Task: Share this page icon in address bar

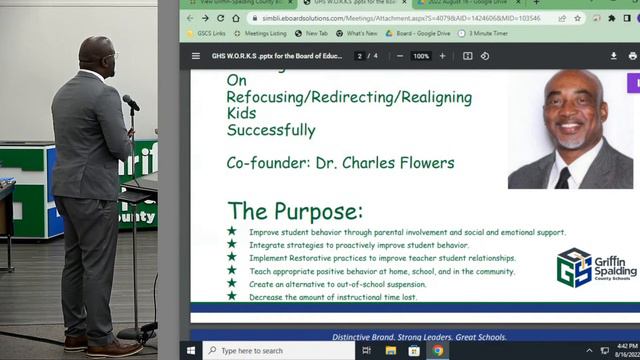Action: 562,18
